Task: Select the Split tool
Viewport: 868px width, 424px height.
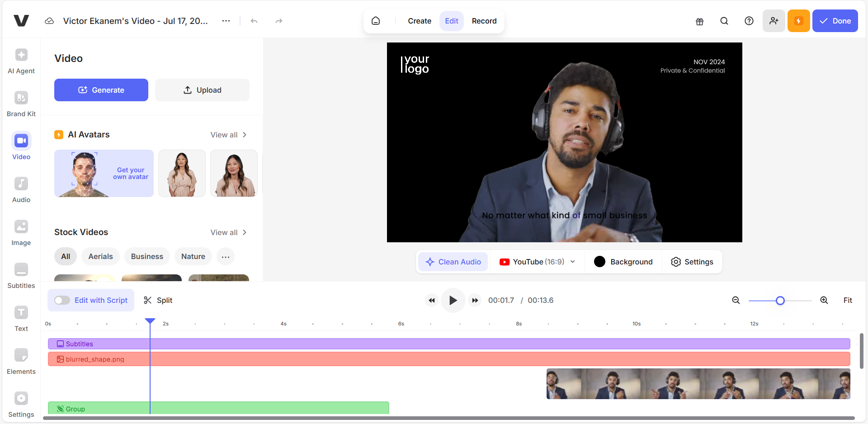Action: pos(157,300)
